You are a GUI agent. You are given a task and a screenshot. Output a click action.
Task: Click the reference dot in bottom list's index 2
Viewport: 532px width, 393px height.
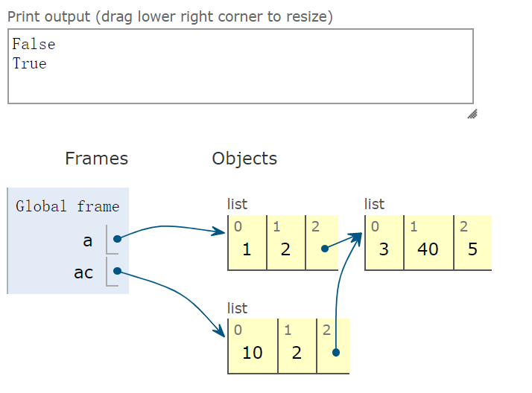(x=336, y=353)
